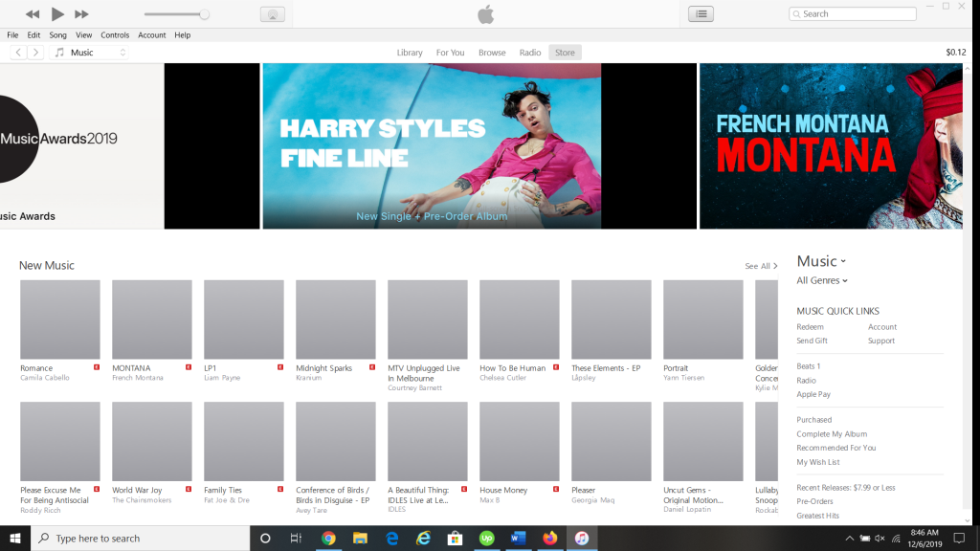This screenshot has height=551, width=980.
Task: Click the How To Be Human title
Action: 513,368
